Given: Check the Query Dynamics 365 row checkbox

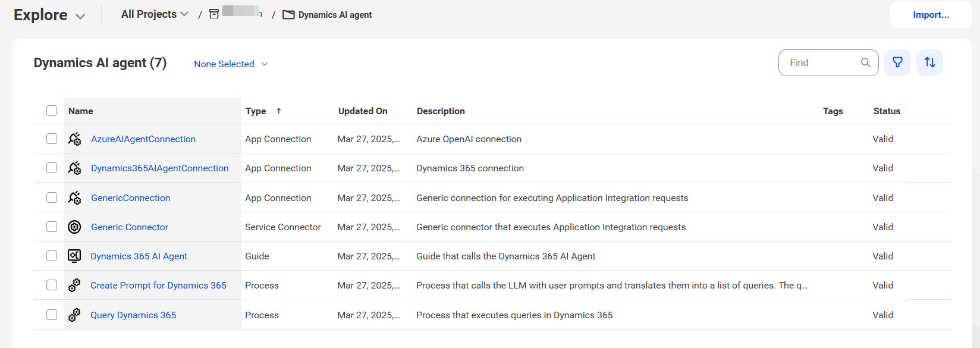Looking at the screenshot, I should coord(52,315).
